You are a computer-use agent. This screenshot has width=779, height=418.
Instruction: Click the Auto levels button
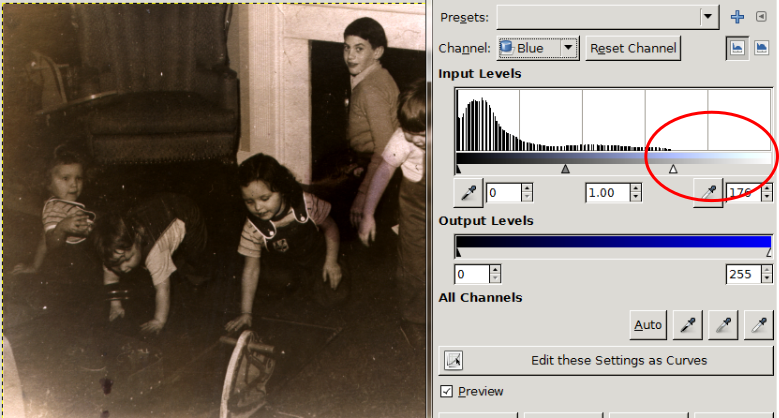pyautogui.click(x=648, y=324)
